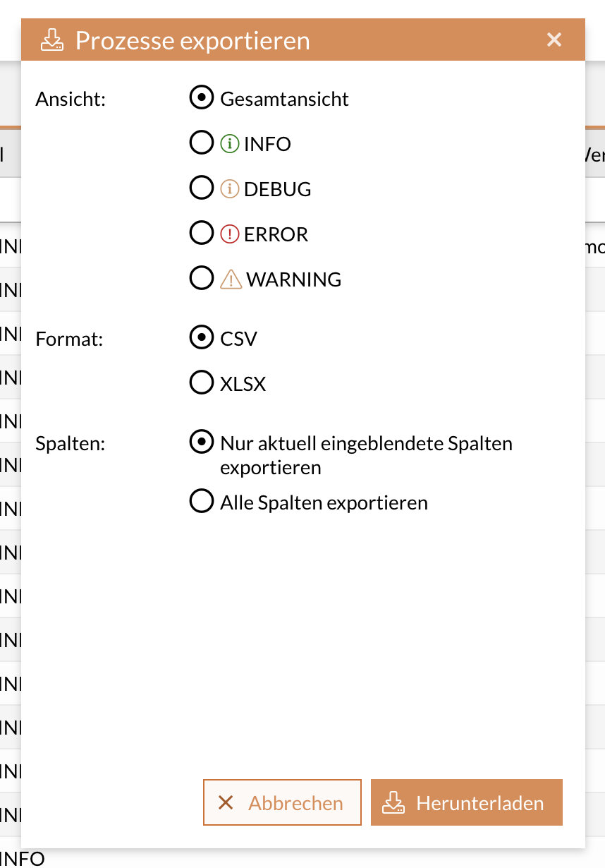Click the orange WARNING triangle icon
Viewport: 605px width, 868px height.
(230, 277)
